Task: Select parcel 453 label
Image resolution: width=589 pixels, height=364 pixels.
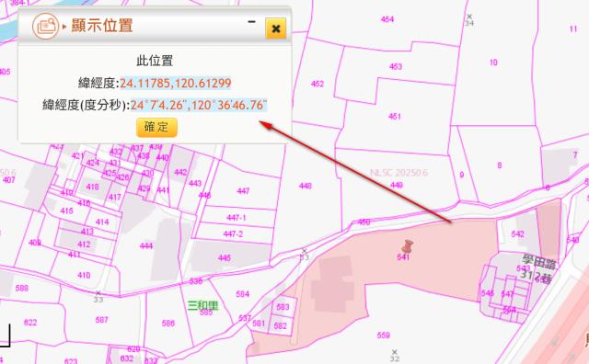Action: (x=396, y=67)
